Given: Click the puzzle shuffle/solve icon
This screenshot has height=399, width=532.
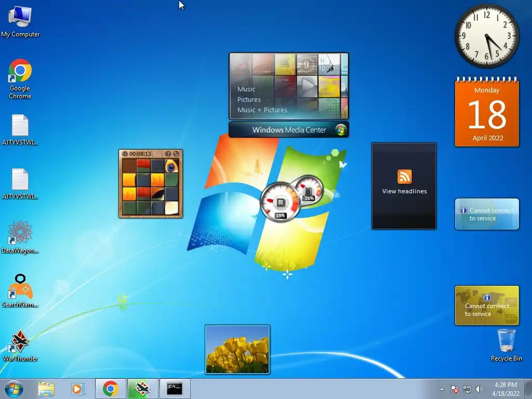Looking at the screenshot, I should tap(176, 154).
